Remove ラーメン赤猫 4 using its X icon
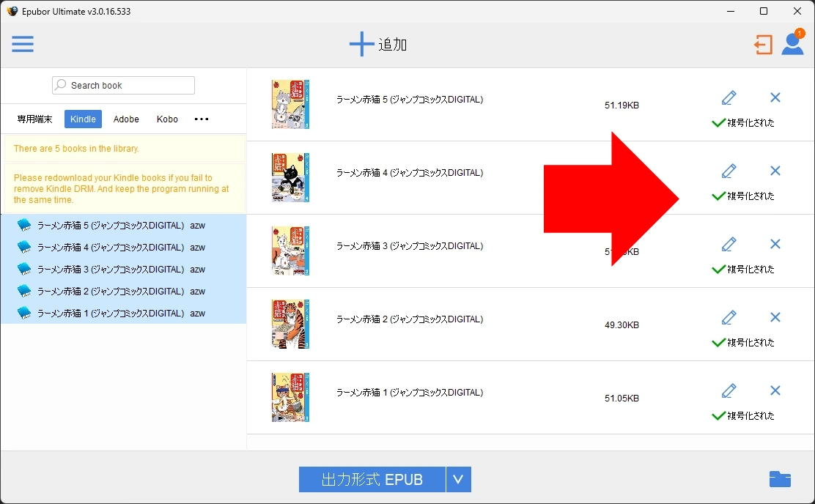 [775, 171]
